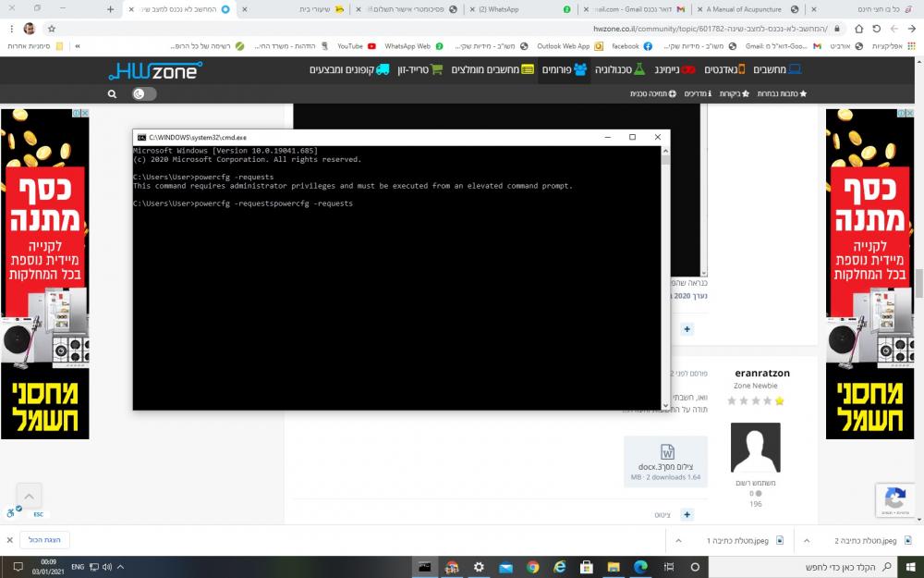Open the טכנולוגיה section in site menu
This screenshot has height=578, width=924.
620,69
